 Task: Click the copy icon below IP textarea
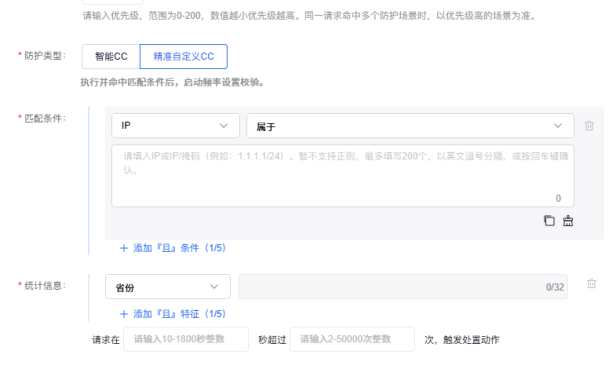(x=549, y=221)
